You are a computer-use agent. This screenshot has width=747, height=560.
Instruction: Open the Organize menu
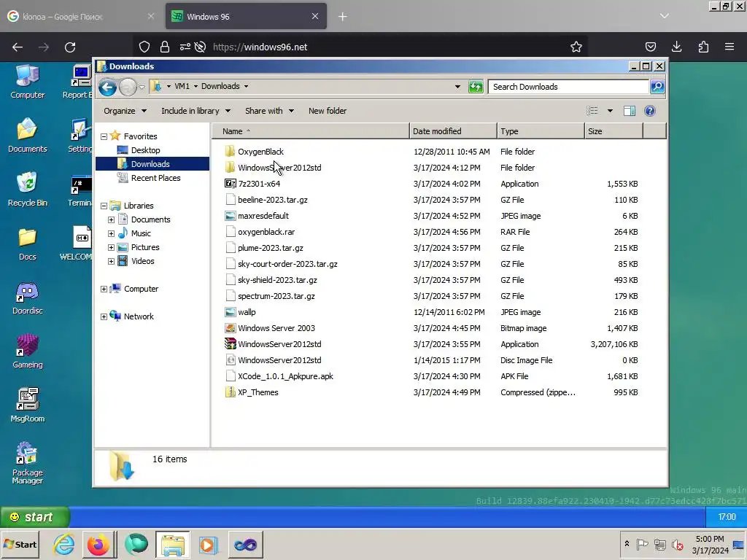click(125, 111)
